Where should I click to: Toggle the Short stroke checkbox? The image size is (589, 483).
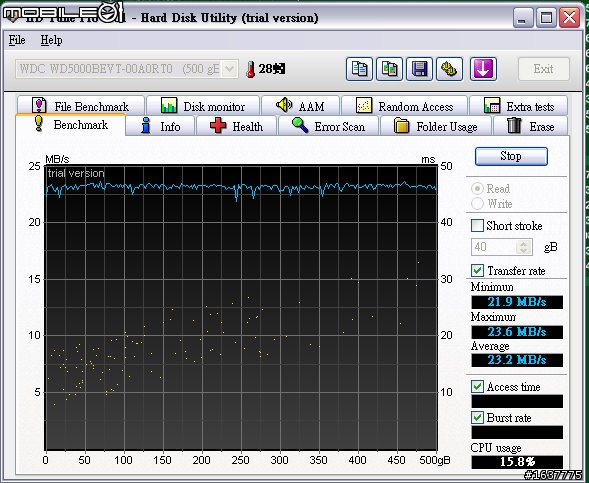click(x=477, y=226)
